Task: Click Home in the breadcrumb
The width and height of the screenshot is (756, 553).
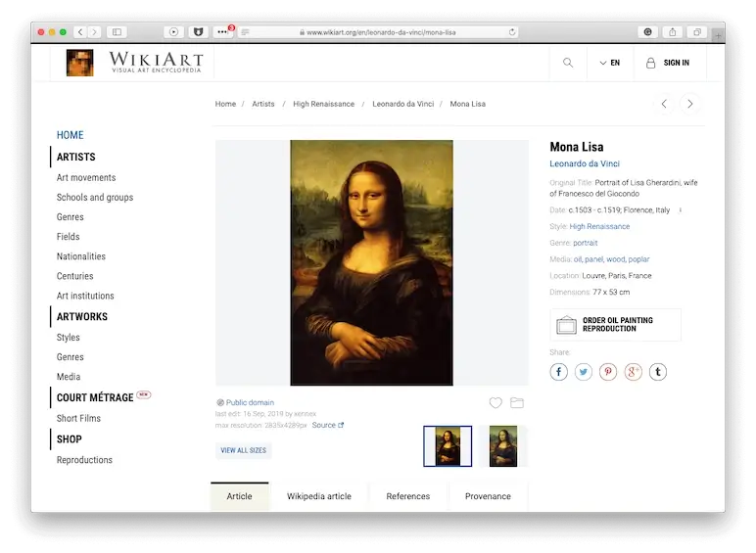Action: coord(225,104)
